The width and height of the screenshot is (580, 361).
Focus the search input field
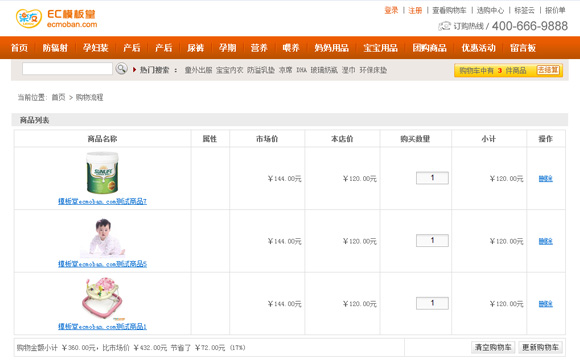(67, 69)
